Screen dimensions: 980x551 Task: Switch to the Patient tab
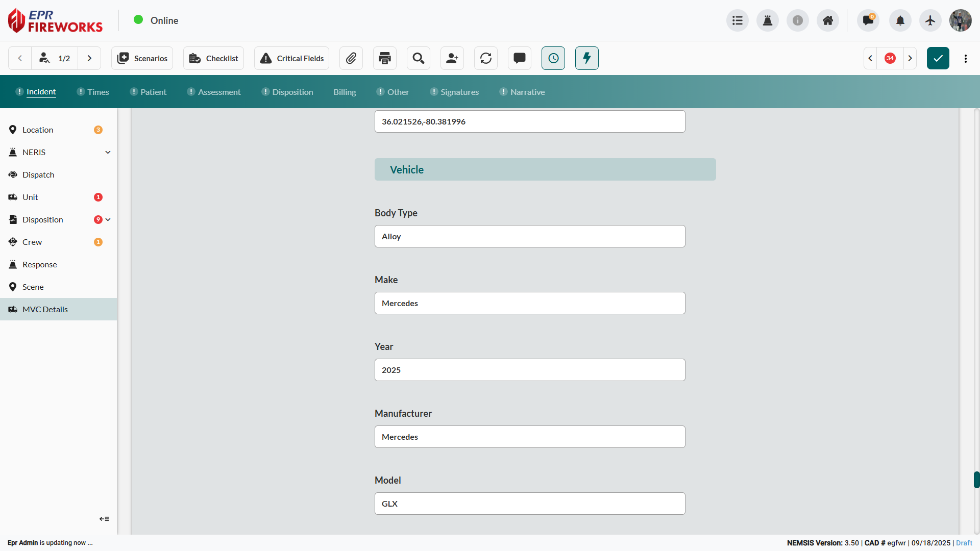(x=153, y=92)
